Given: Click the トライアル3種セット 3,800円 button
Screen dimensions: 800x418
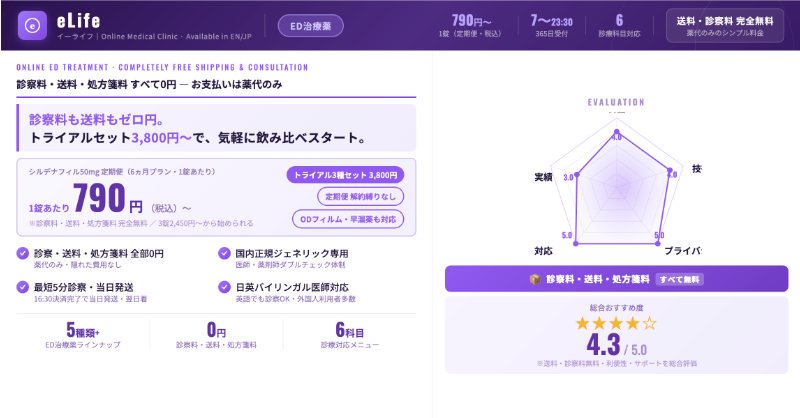Looking at the screenshot, I should tap(347, 174).
